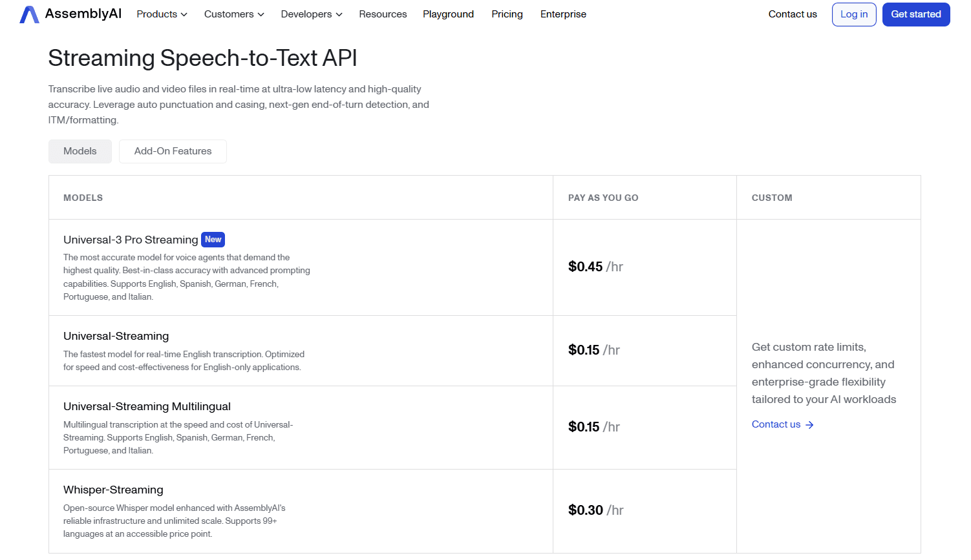Click the Get started button
The width and height of the screenshot is (971, 560).
click(x=916, y=14)
